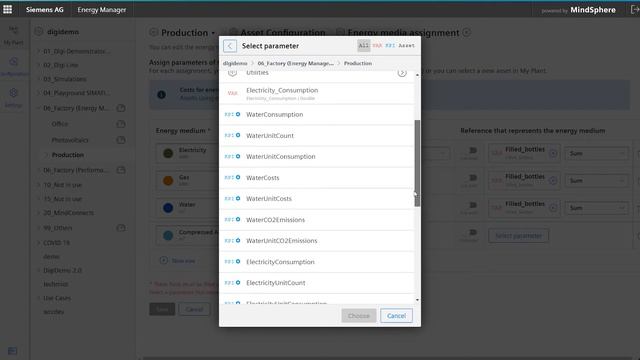640x360 pixels.
Task: Click the bottom-left sidebar panel icon
Action: click(12, 351)
